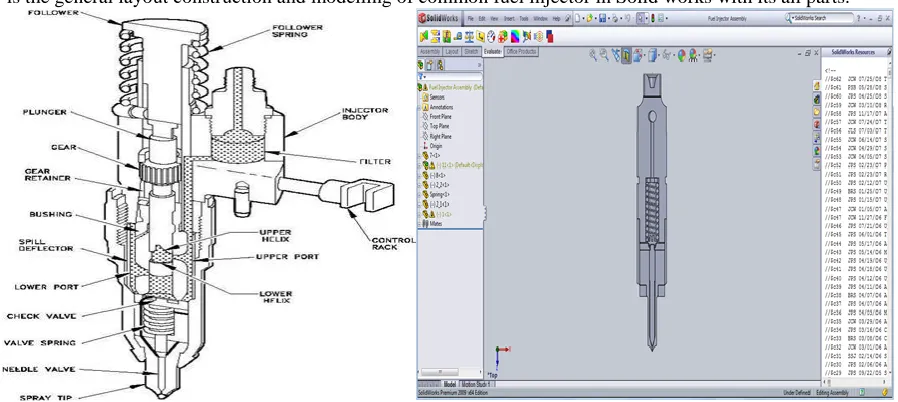Click the Hole Alignment icon
Viewport: 898px width, 402px height.
(447, 37)
